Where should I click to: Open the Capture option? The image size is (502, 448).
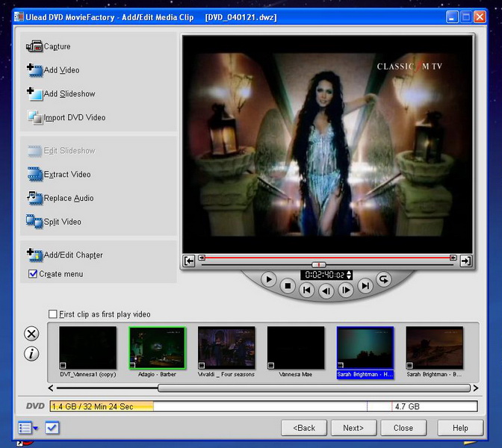pyautogui.click(x=49, y=46)
